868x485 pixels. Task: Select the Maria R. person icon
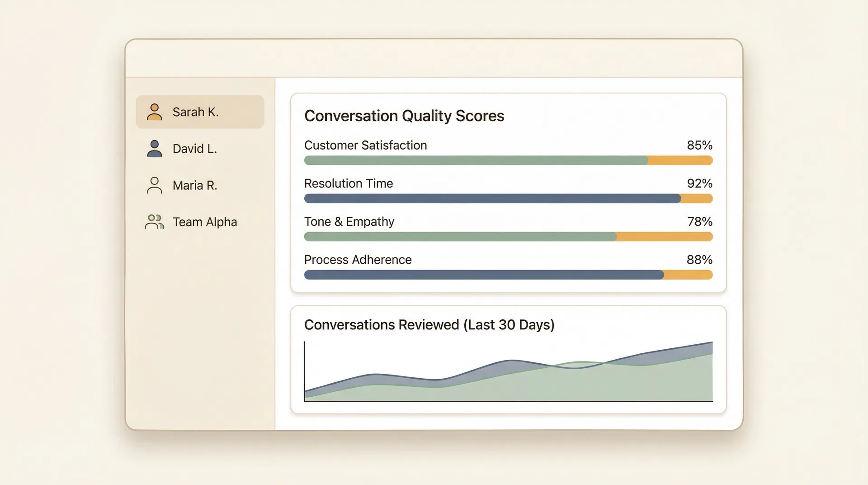point(154,185)
